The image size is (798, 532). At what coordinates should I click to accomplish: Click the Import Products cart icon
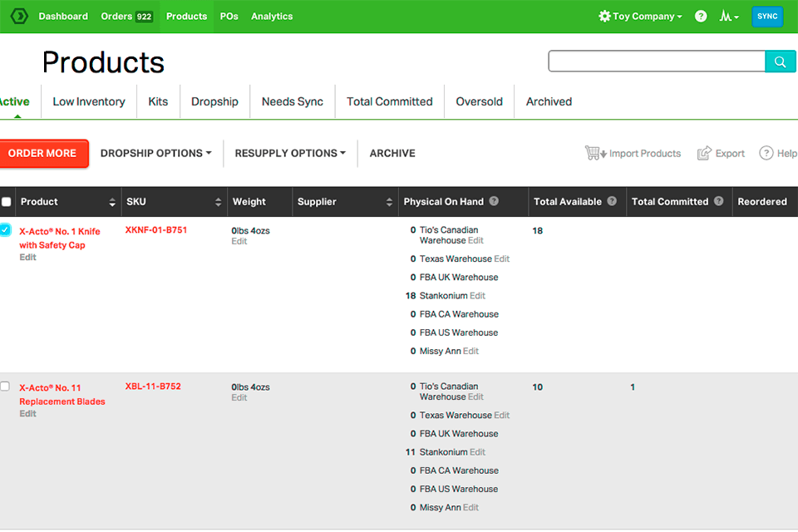click(595, 153)
